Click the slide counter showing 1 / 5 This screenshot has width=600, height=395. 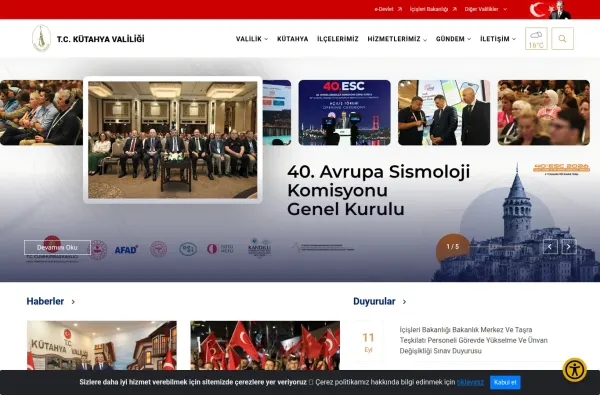pyautogui.click(x=453, y=247)
